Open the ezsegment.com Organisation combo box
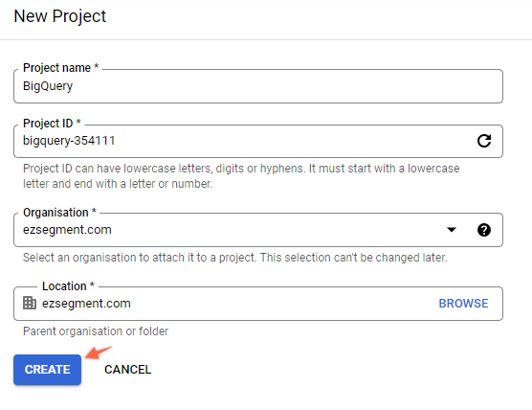532x410 pixels. pos(258,230)
